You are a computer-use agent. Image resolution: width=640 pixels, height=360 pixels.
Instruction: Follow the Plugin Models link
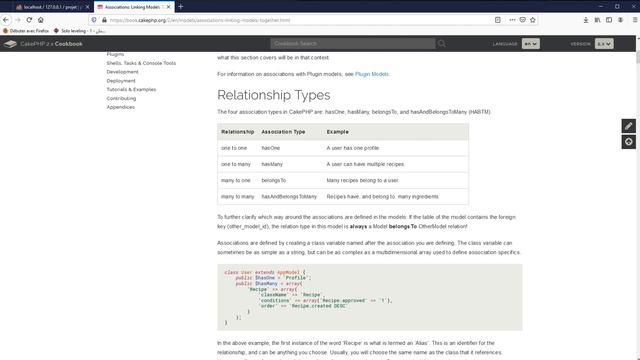pos(372,74)
